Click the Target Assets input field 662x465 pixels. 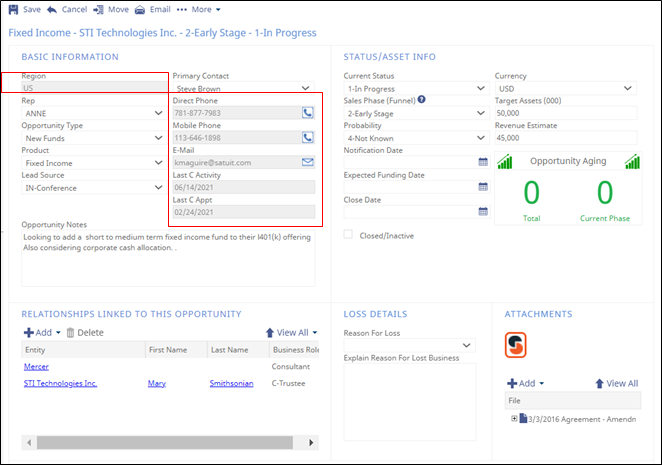(566, 113)
